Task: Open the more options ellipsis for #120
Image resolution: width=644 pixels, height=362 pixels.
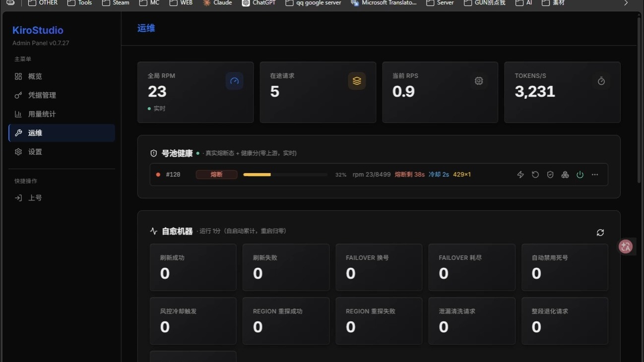Action: point(595,175)
